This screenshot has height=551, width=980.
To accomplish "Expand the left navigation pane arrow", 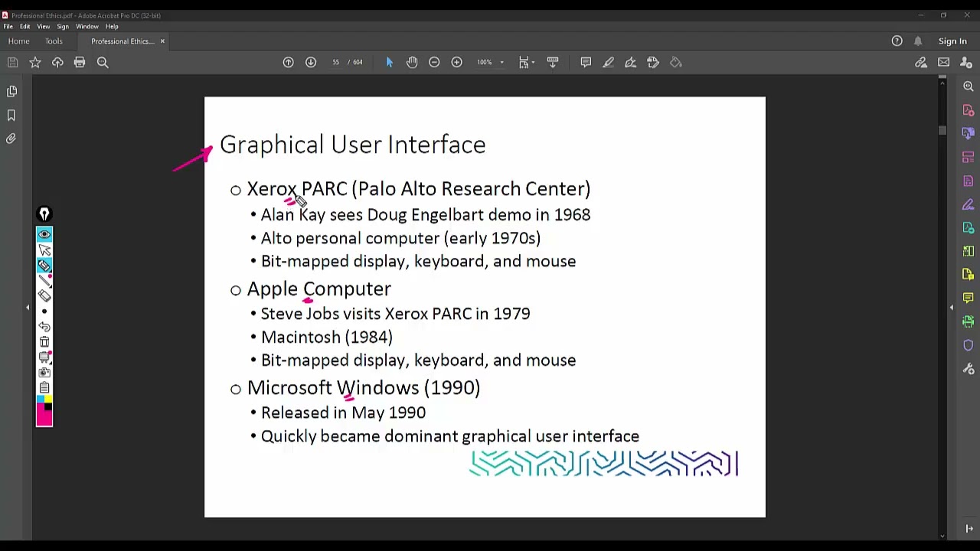I will [28, 308].
